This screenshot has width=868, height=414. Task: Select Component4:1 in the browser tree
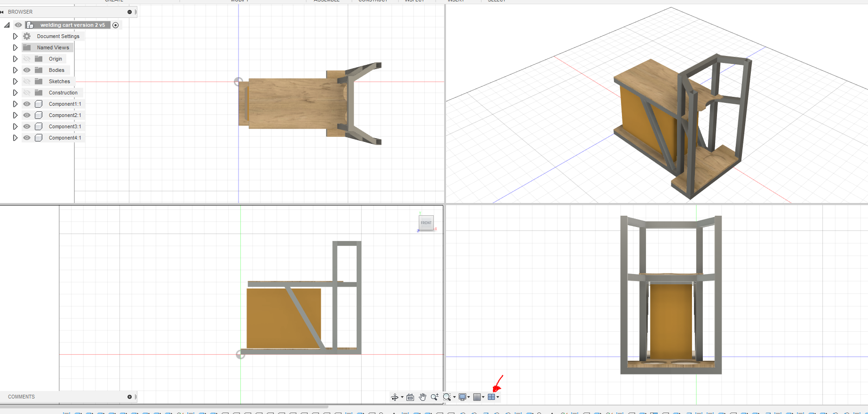[64, 138]
